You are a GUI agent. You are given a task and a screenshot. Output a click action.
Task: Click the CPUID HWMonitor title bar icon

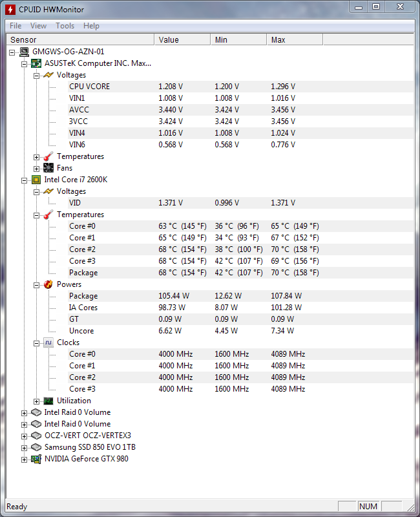(x=10, y=10)
